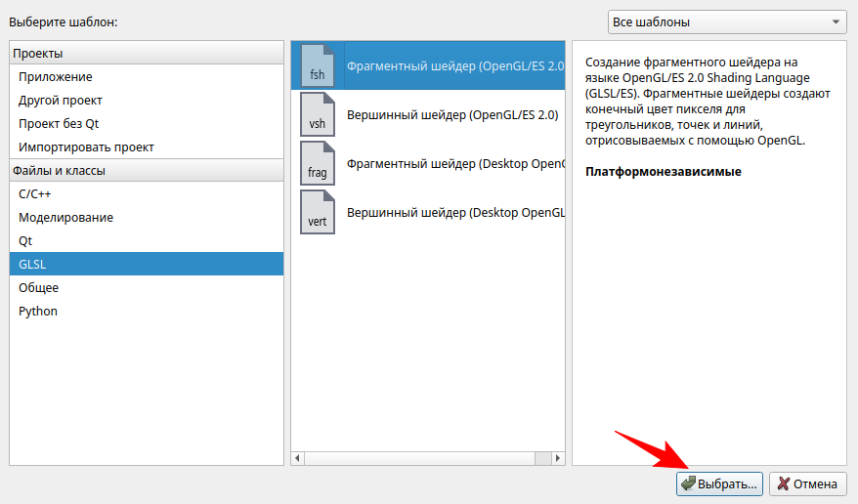Choose the Проект без Qt category

coord(59,123)
